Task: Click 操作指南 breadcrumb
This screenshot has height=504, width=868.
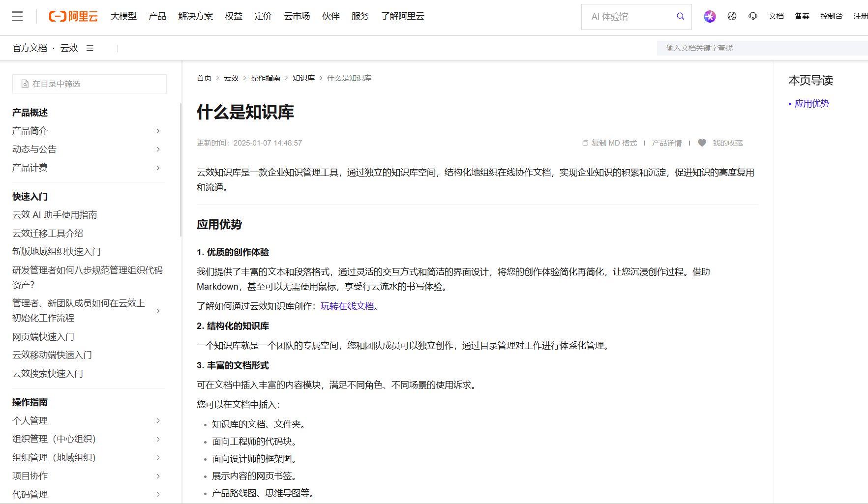Action: 266,78
